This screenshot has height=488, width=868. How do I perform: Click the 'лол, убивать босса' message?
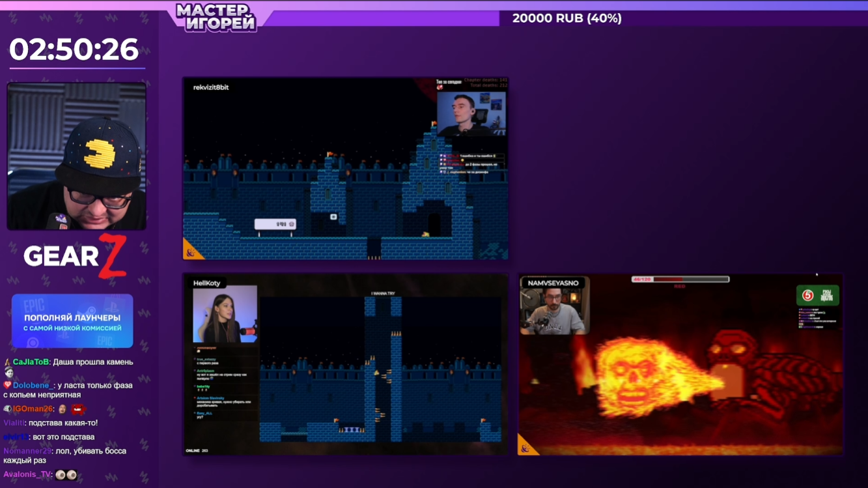pos(65,455)
